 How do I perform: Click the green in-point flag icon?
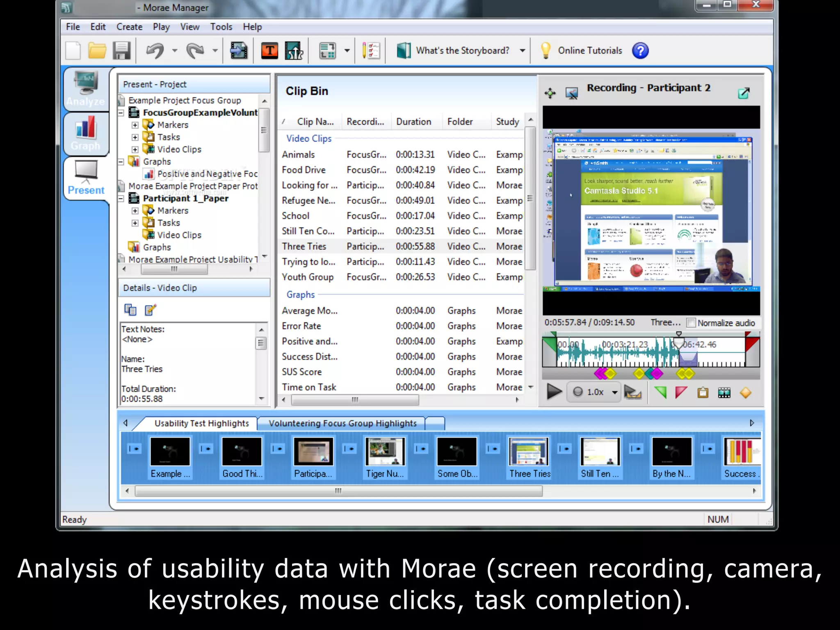pyautogui.click(x=660, y=393)
